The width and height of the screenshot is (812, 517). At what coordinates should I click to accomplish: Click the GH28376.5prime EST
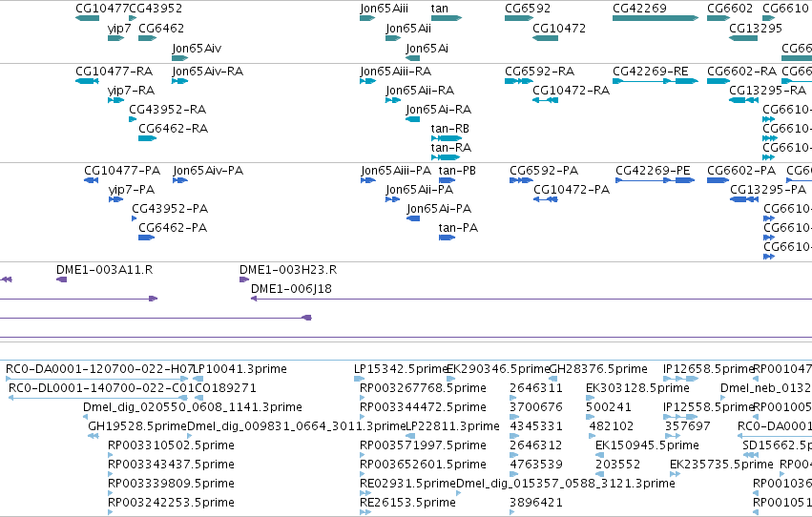553,379
